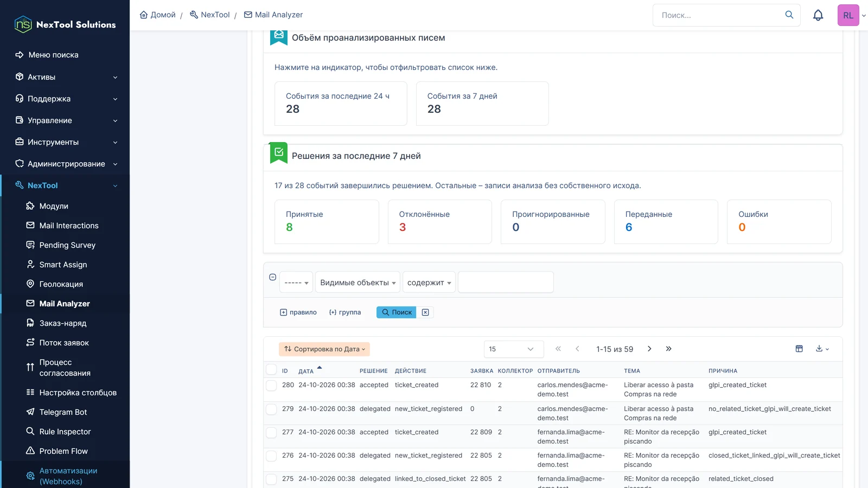This screenshot has height=488, width=868.
Task: Go to Домой breadcrumb link
Action: (158, 15)
